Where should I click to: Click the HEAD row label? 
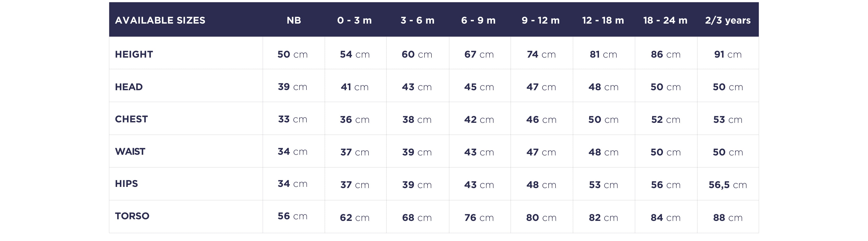click(x=129, y=87)
